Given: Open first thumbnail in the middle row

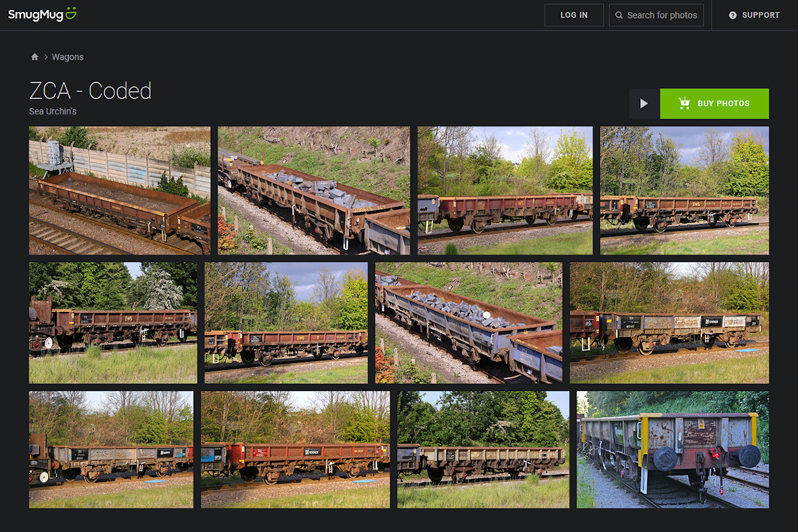Looking at the screenshot, I should click(x=113, y=323).
